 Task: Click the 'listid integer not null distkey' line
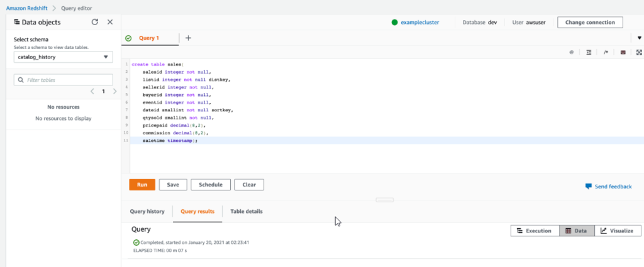click(x=186, y=80)
